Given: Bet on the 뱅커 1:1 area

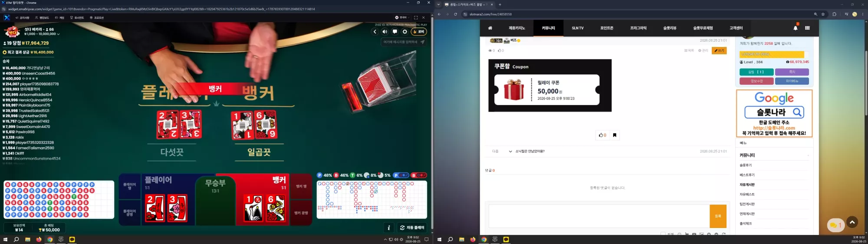Looking at the screenshot, I should coord(263,200).
